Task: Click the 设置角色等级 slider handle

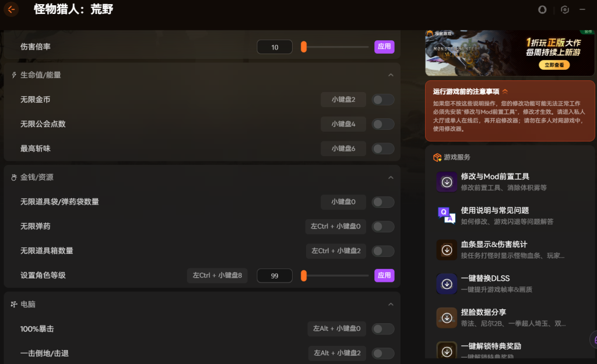Action: pyautogui.click(x=304, y=275)
